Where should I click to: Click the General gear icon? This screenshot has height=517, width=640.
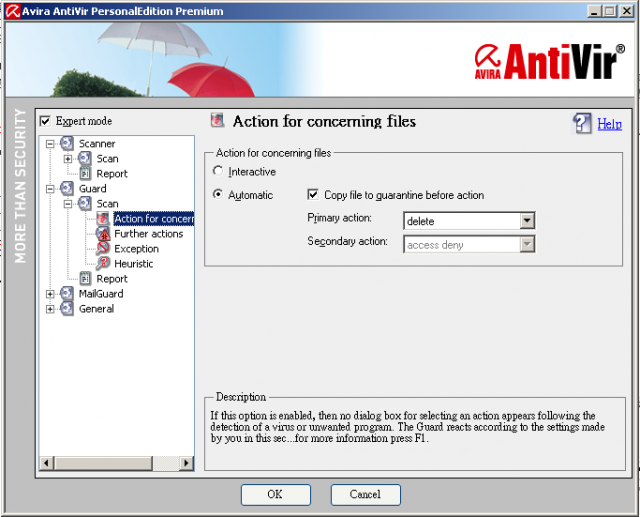tap(67, 308)
